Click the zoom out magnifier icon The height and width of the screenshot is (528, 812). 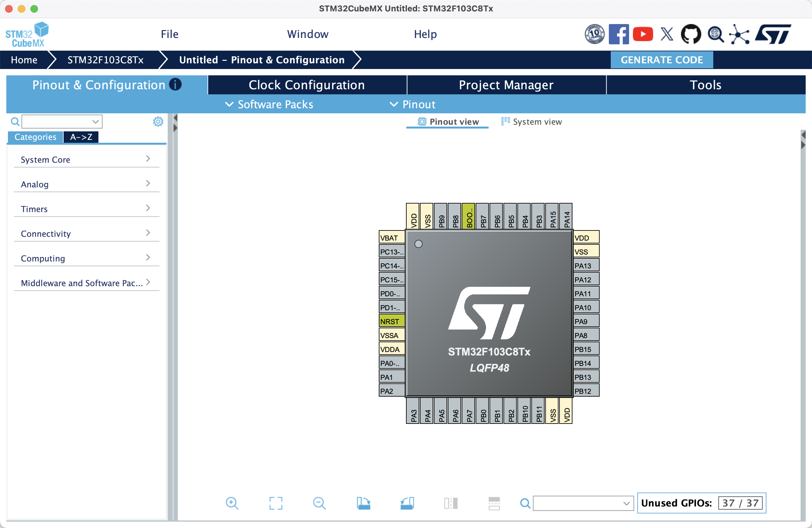click(x=319, y=503)
